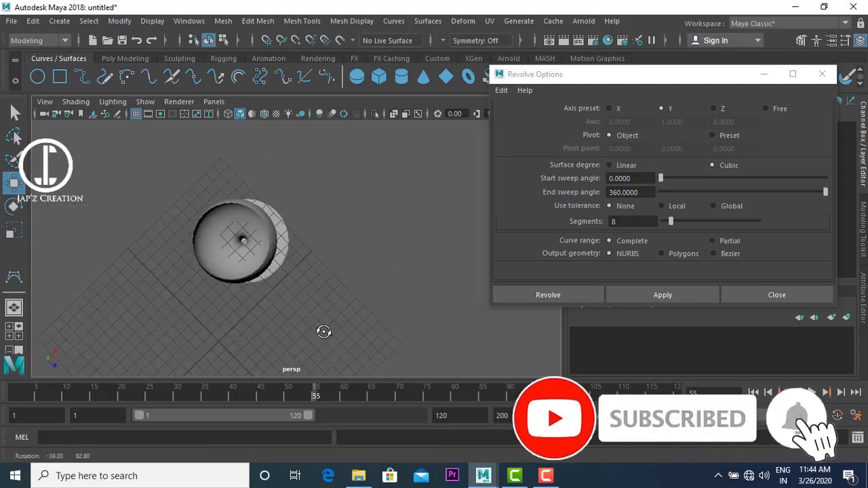The height and width of the screenshot is (488, 868).
Task: Click the Redo arrow icon
Action: [x=152, y=41]
